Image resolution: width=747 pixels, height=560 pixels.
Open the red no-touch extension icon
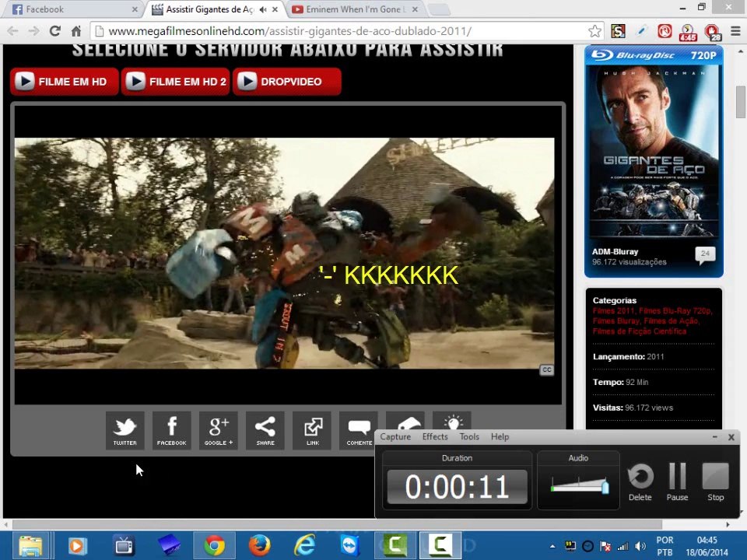pyautogui.click(x=665, y=31)
